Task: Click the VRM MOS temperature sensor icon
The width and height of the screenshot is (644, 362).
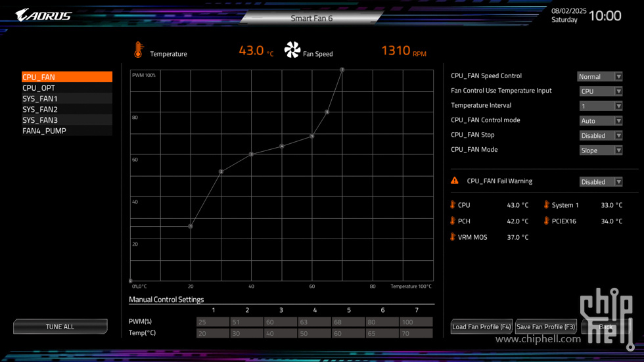Action: 453,237
